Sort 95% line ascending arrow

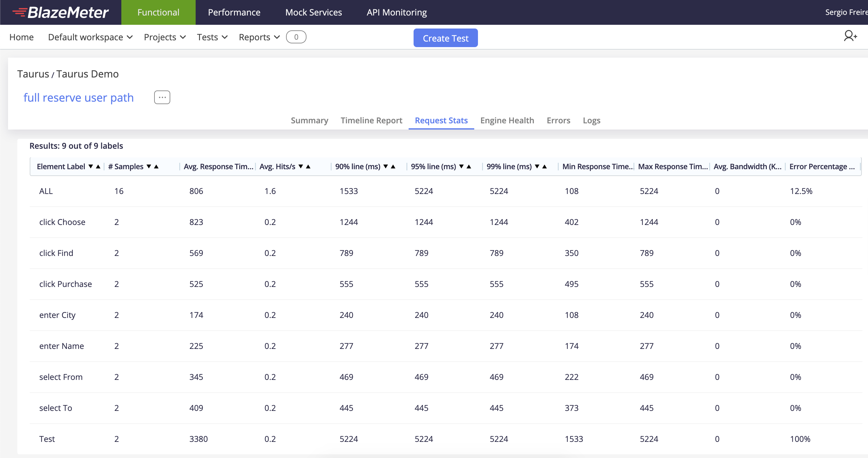click(x=469, y=167)
